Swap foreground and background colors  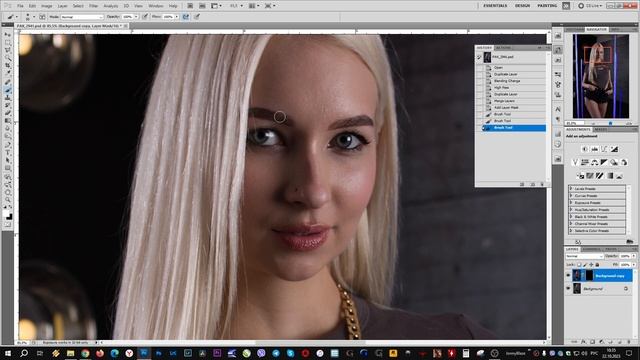tap(11, 207)
